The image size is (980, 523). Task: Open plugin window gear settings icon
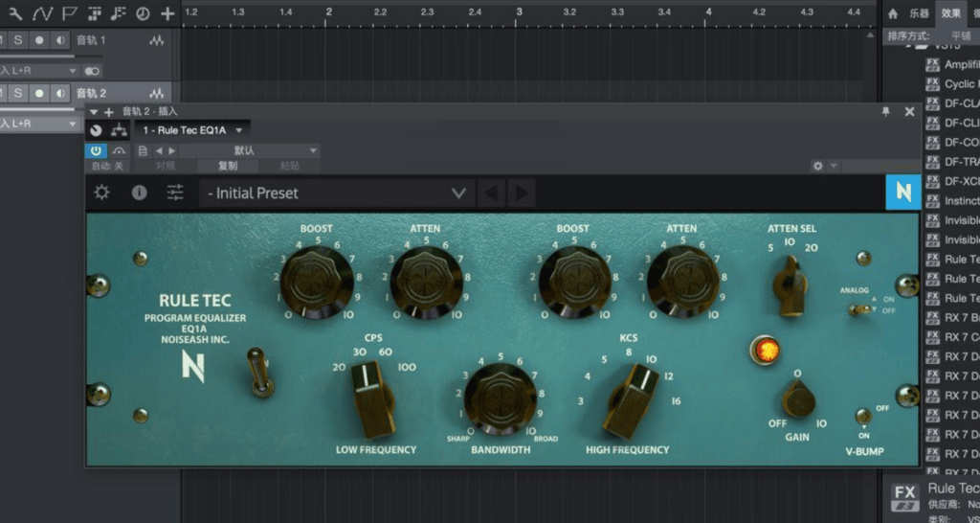(x=818, y=166)
